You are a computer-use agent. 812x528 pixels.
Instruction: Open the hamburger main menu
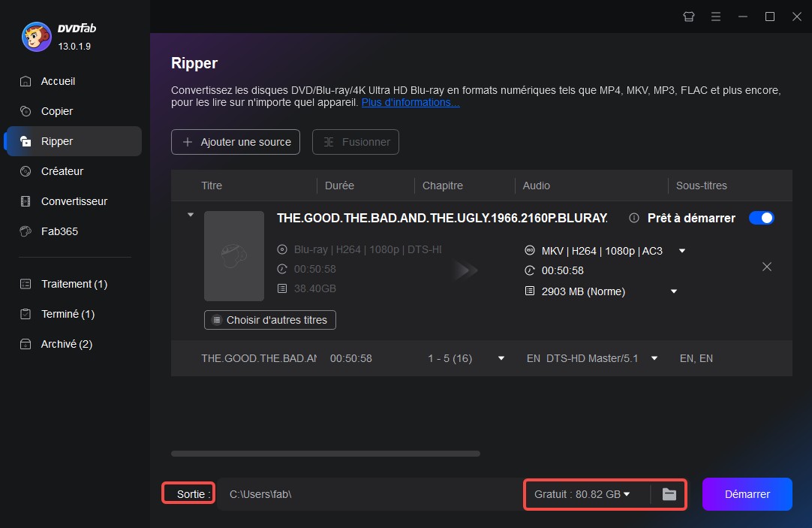point(716,17)
